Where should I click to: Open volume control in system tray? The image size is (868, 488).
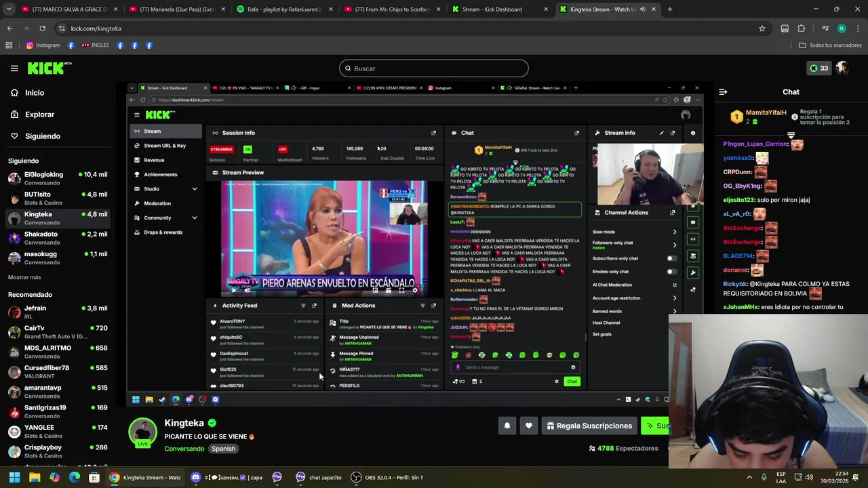point(810,477)
